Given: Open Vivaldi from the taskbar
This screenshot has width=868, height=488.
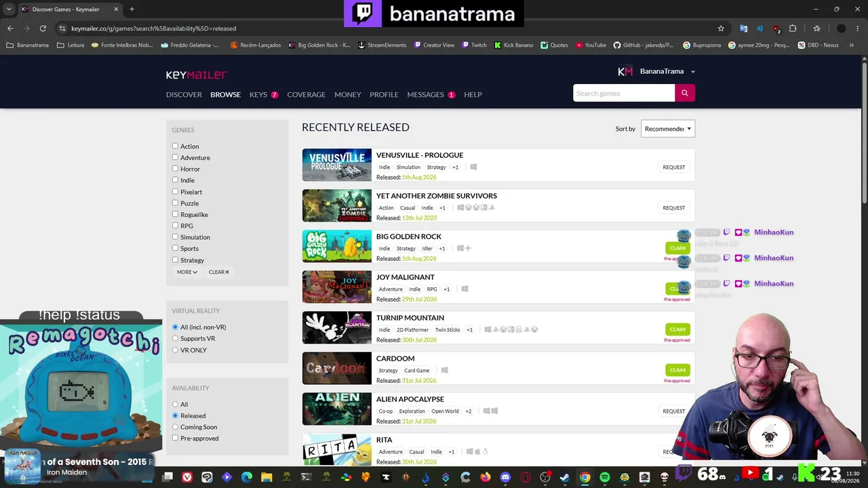Looking at the screenshot, I should [187, 477].
